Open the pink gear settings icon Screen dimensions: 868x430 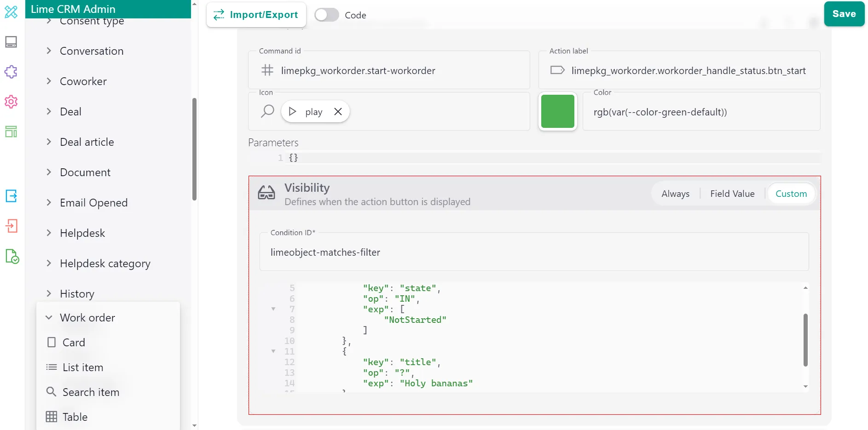tap(11, 102)
